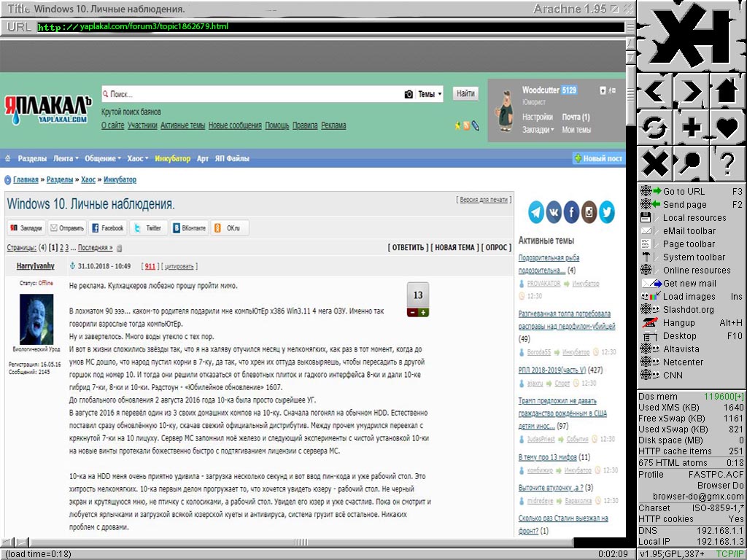Click Woodcutter user avatar
The width and height of the screenshot is (747, 560).
click(505, 111)
